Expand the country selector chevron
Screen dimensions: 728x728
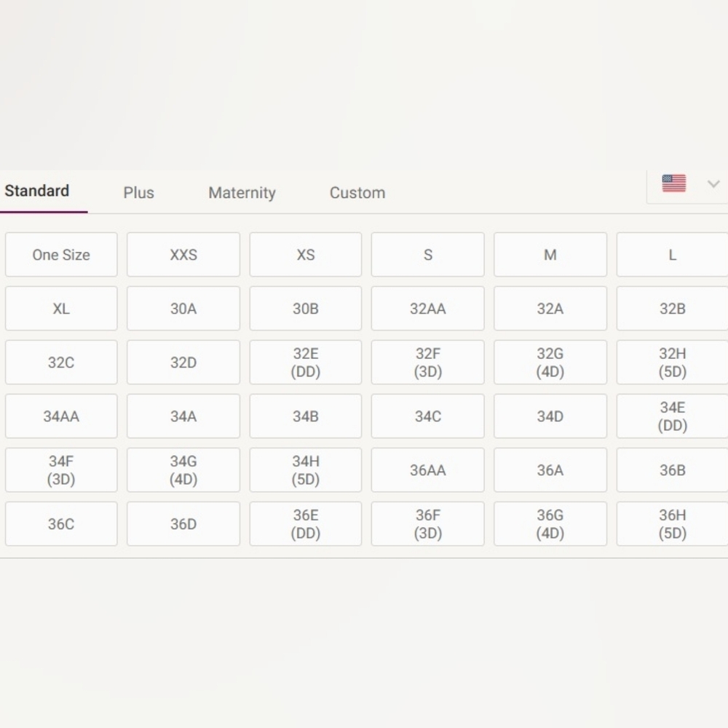point(713,184)
